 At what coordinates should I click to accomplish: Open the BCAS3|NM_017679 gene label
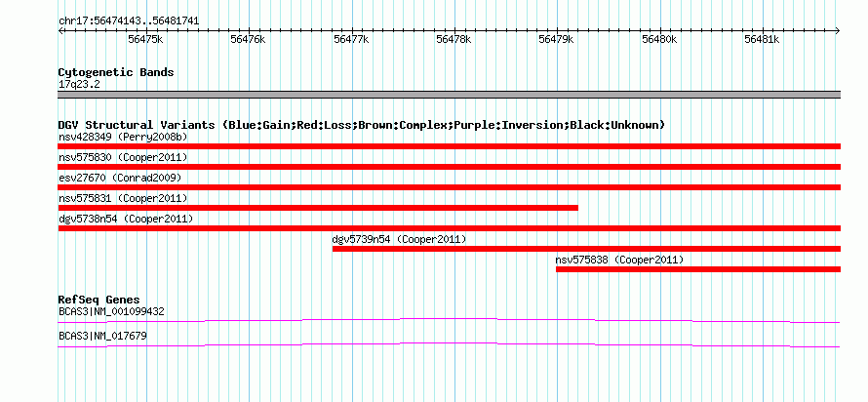point(102,336)
